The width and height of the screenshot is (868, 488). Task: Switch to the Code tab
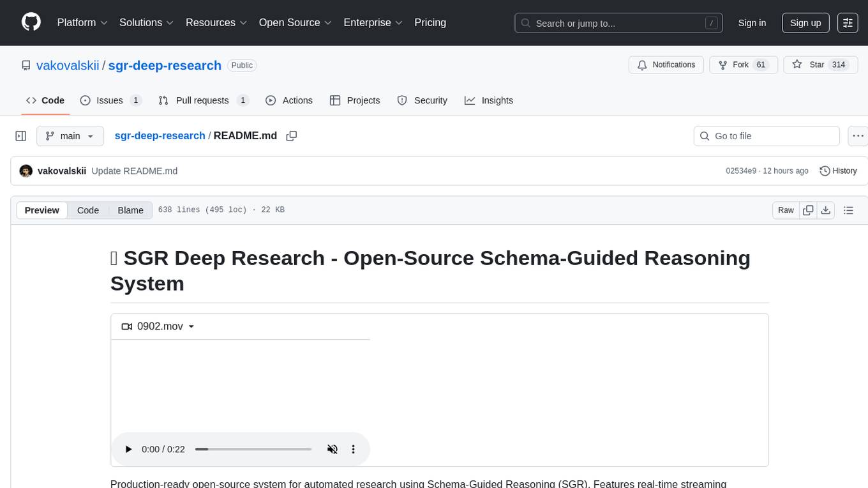click(45, 100)
